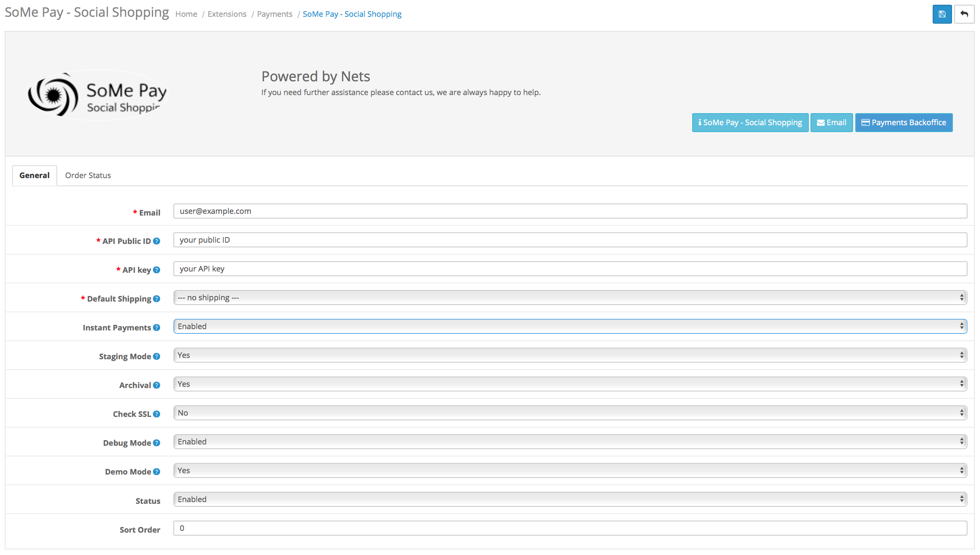Focus the API key input field

570,268
